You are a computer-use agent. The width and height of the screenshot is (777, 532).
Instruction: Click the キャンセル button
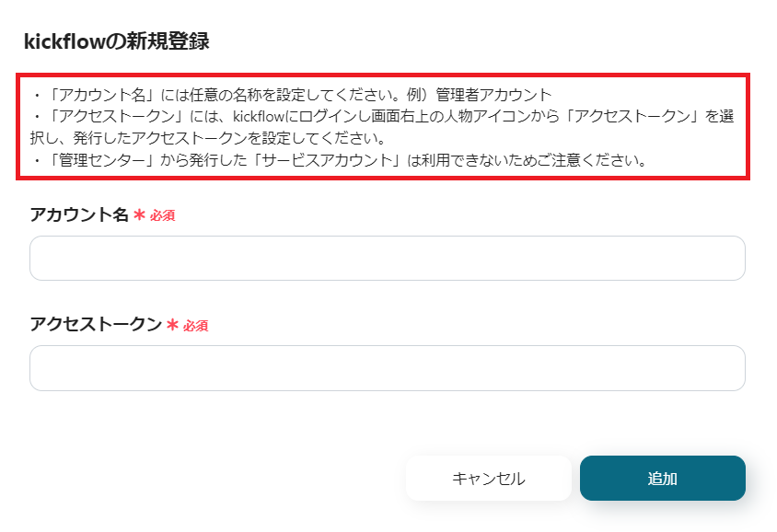pos(488,479)
